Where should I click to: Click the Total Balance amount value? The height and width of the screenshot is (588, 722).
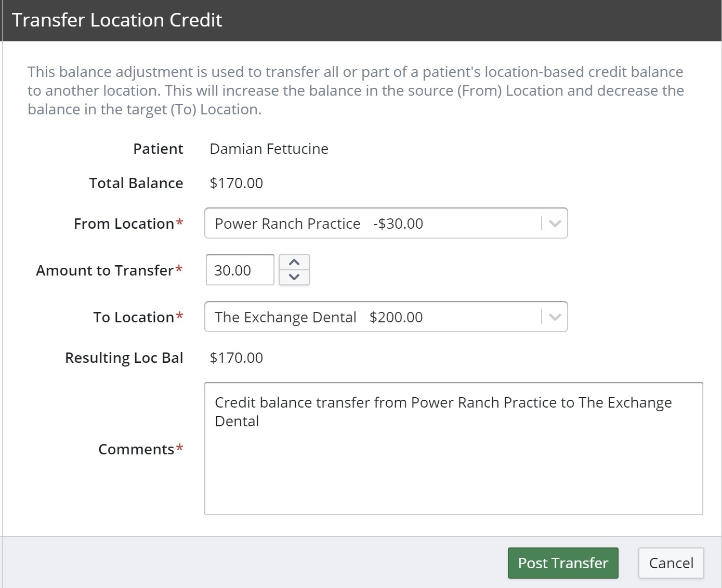coord(236,184)
